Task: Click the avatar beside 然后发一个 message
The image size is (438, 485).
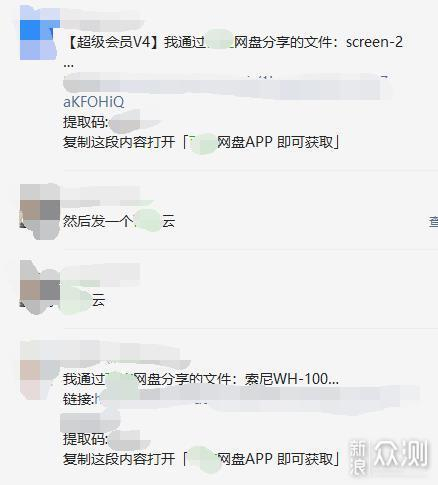Action: (x=40, y=211)
